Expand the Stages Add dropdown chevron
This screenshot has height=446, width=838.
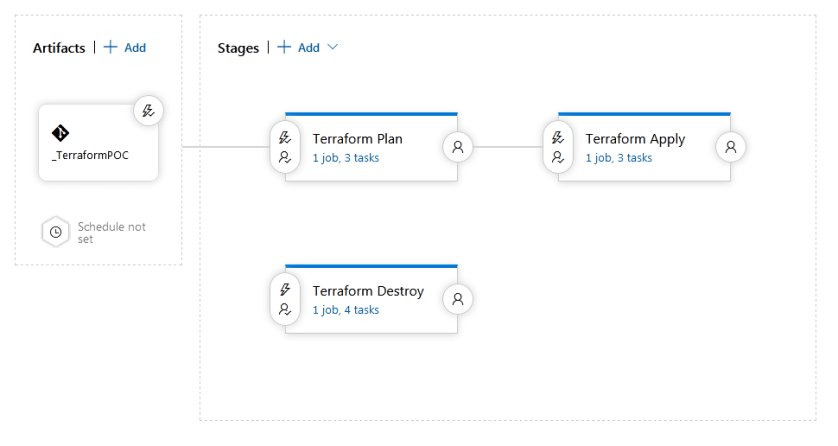tap(333, 48)
